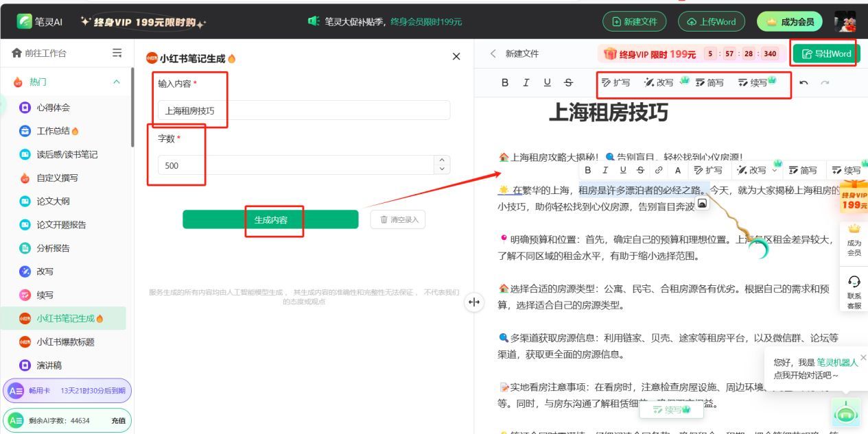Open the text color A in floating toolbar

pos(677,170)
